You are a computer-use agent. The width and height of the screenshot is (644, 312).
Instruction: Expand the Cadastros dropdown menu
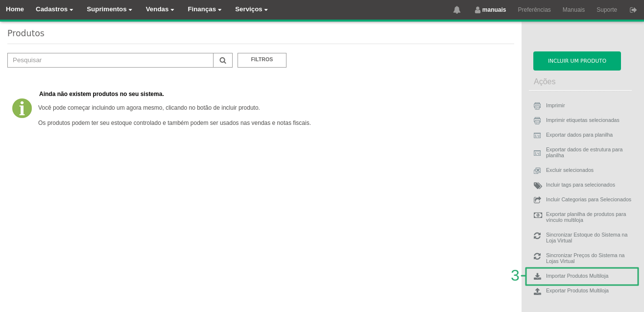tap(54, 9)
